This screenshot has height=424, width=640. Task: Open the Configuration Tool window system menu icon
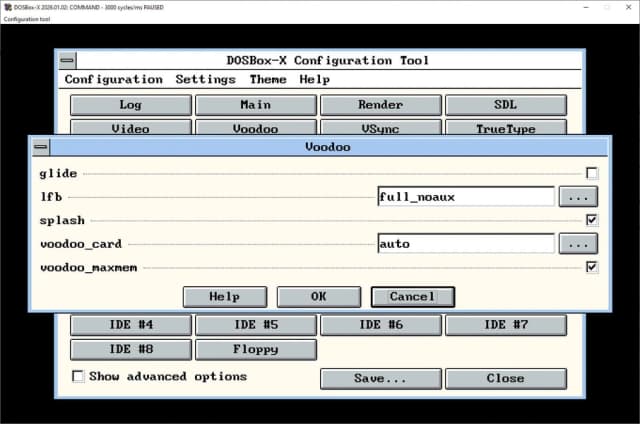coord(67,61)
